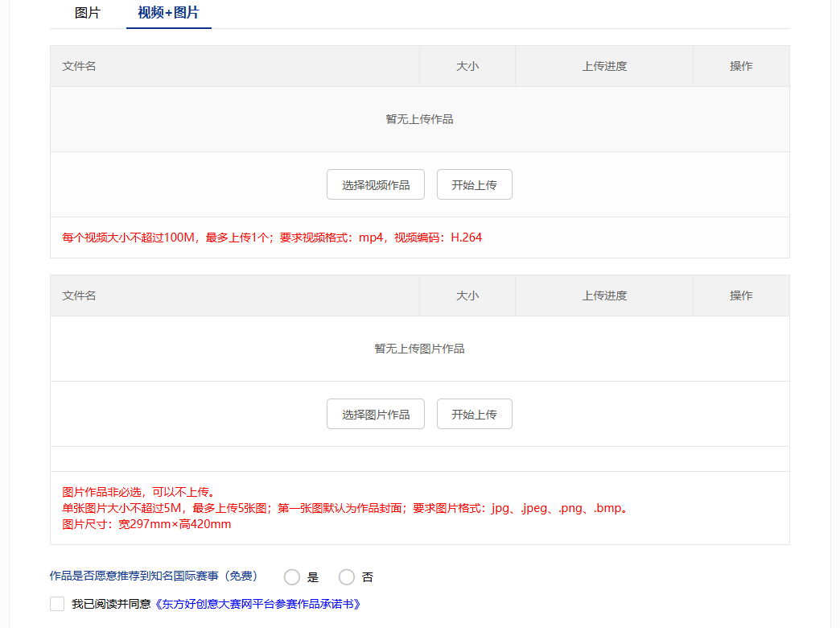
Task: Select the 是 radio option
Action: click(292, 576)
